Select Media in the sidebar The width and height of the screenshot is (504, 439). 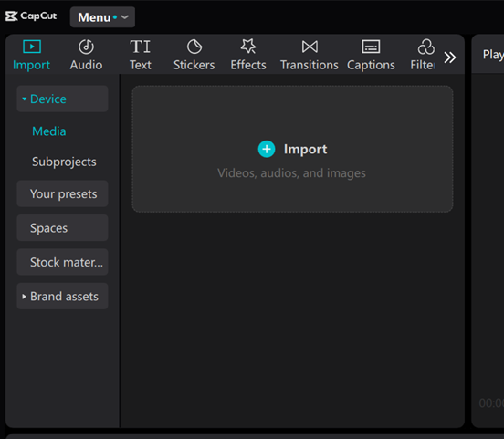click(49, 131)
